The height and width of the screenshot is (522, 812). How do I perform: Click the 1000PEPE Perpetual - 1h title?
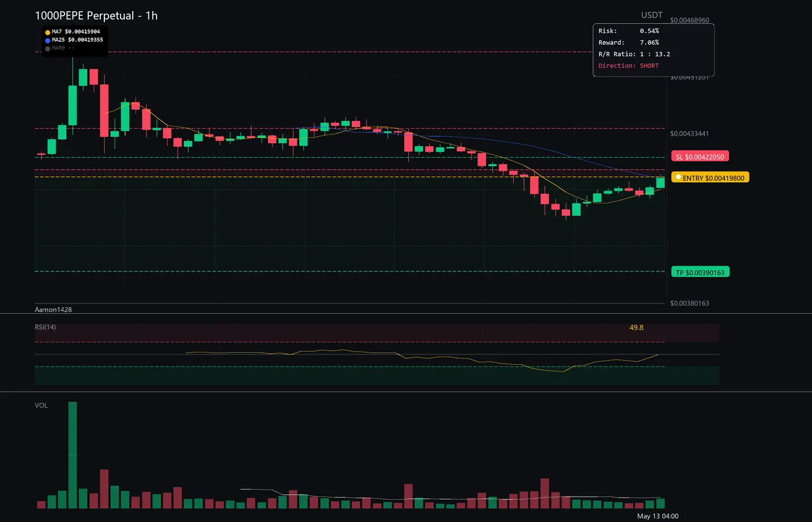click(x=96, y=16)
